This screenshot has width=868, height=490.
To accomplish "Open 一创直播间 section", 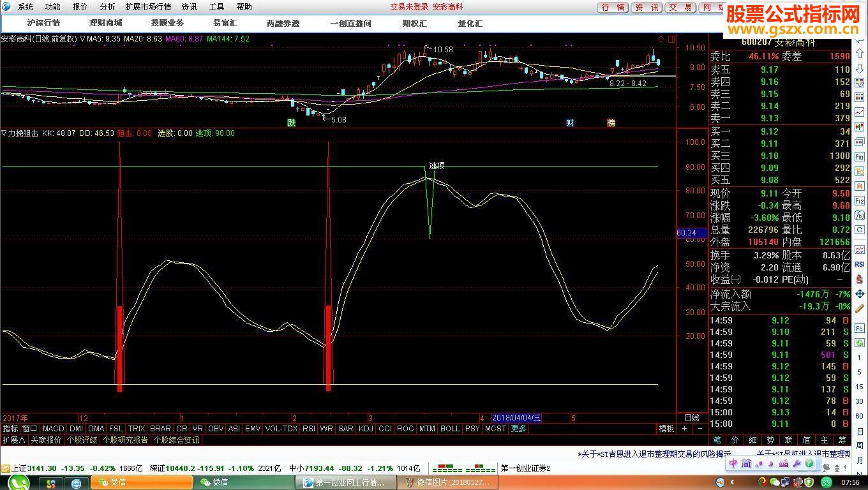I will click(x=350, y=23).
